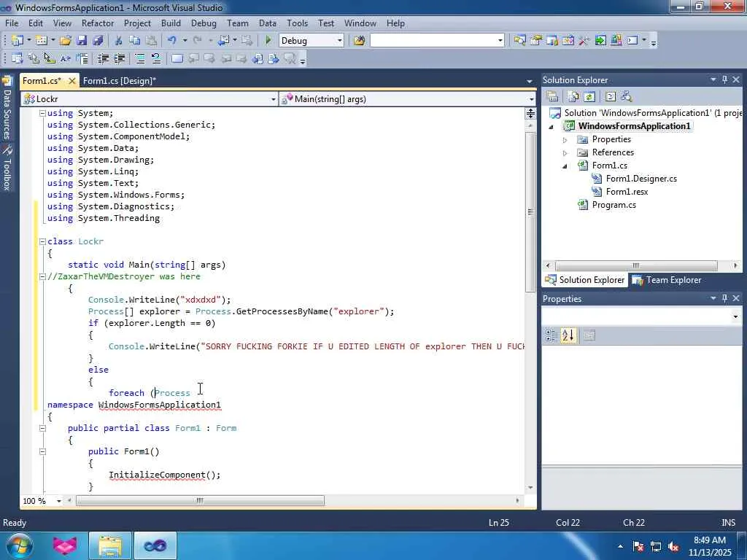Select Form1.resx in Solution Explorer

point(627,192)
